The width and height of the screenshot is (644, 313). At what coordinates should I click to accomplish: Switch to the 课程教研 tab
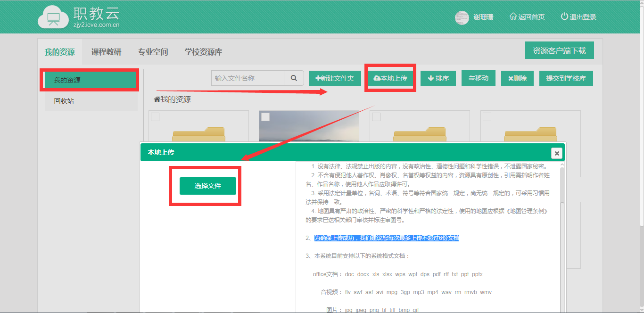[x=106, y=52]
